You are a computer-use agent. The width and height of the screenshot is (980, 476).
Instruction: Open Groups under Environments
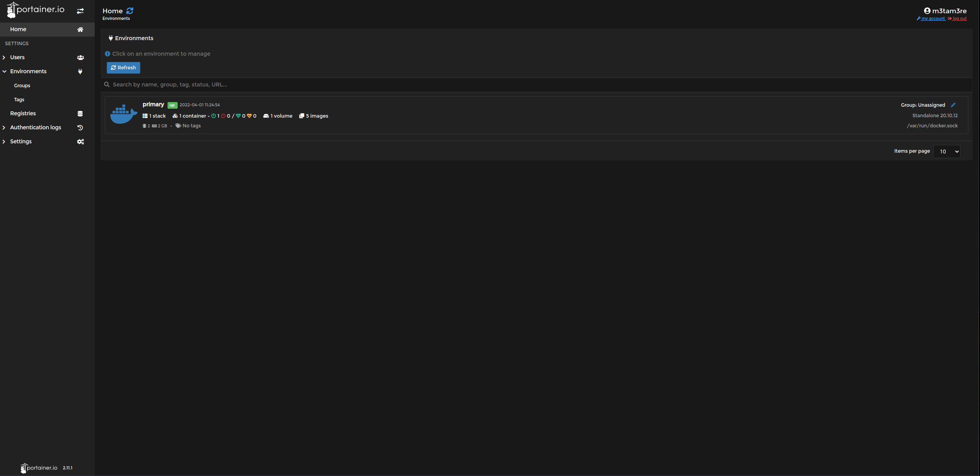coord(22,86)
